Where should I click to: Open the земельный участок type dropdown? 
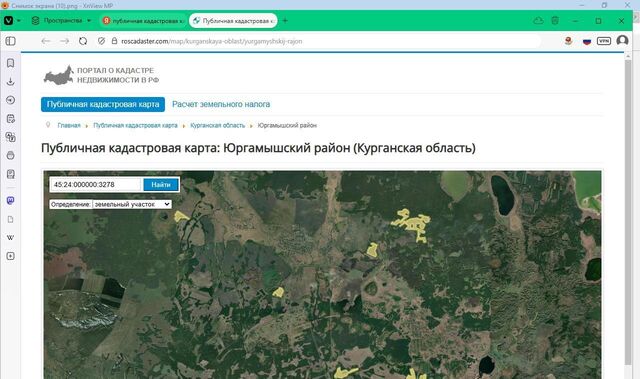132,204
